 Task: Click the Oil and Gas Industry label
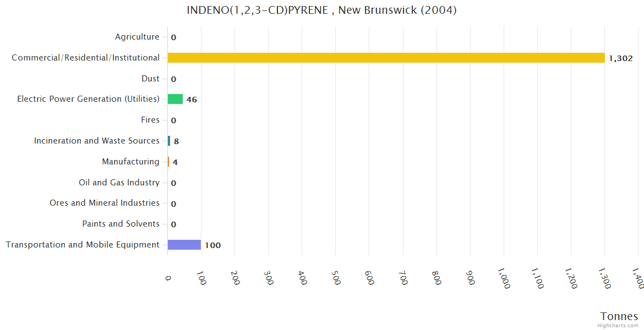pos(119,183)
